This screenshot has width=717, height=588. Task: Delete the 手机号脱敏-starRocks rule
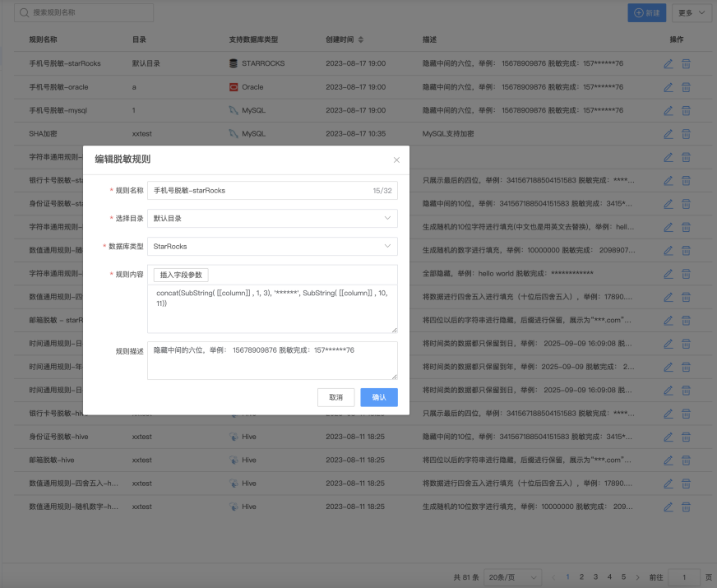(686, 64)
